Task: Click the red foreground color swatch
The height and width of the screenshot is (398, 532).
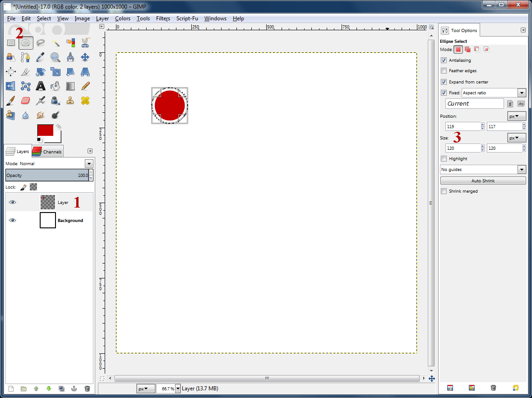Action: click(45, 130)
